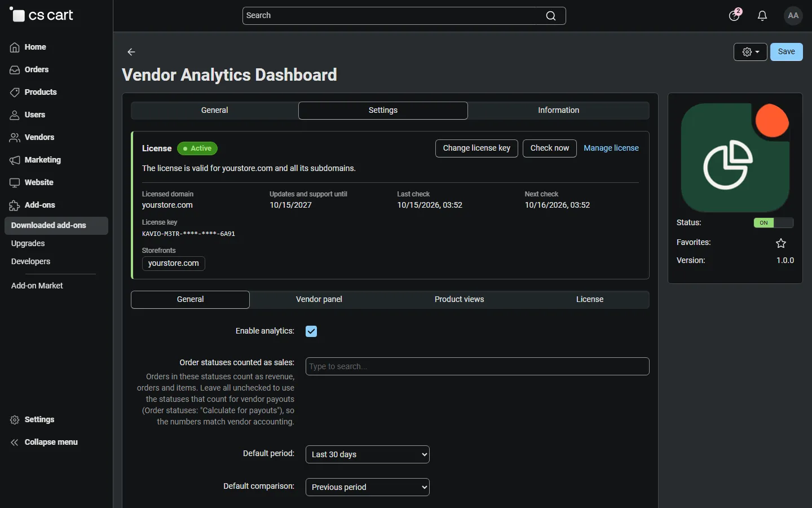
Task: Toggle the add-on Status switch off
Action: click(x=774, y=223)
